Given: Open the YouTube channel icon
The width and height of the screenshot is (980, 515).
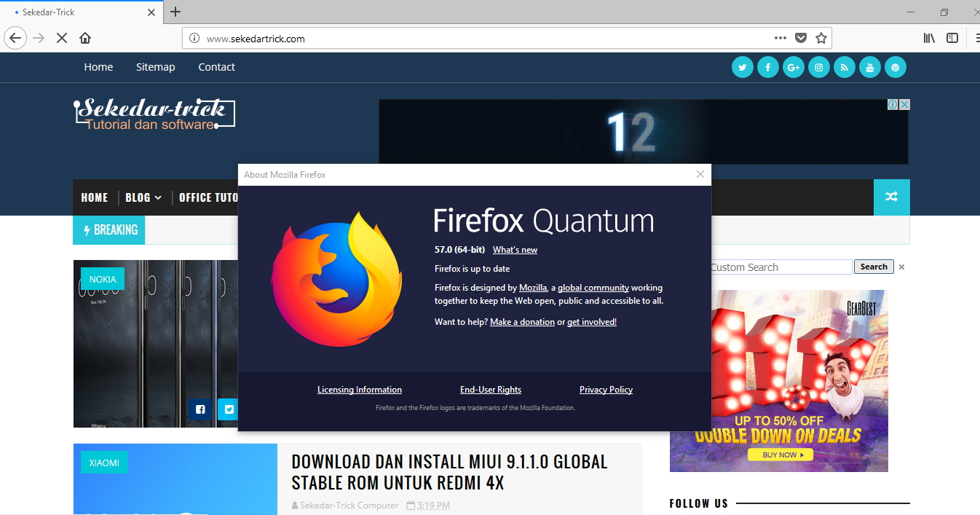Looking at the screenshot, I should 869,67.
